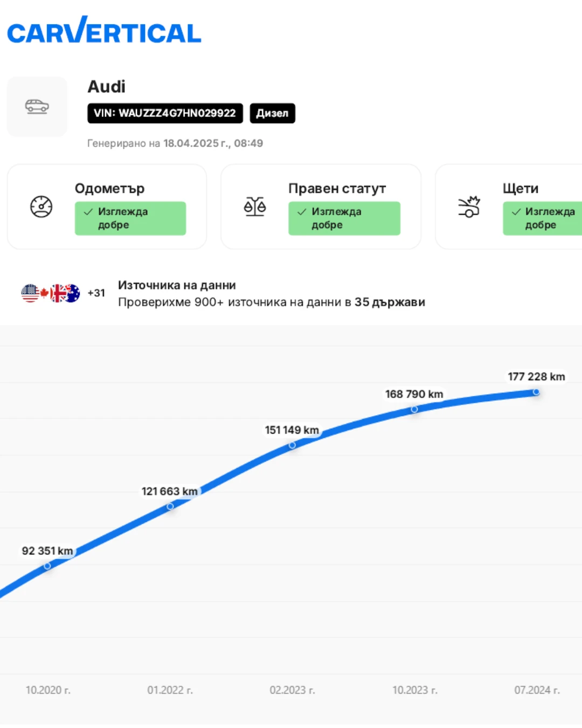Image resolution: width=582 pixels, height=728 pixels.
Task: Select the 168 790 km chart point
Action: [x=414, y=409]
